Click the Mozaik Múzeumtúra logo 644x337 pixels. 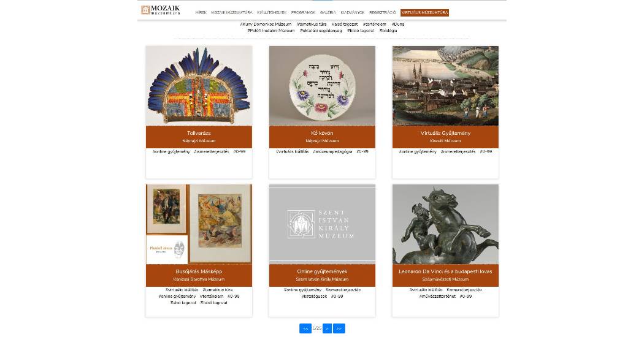161,10
